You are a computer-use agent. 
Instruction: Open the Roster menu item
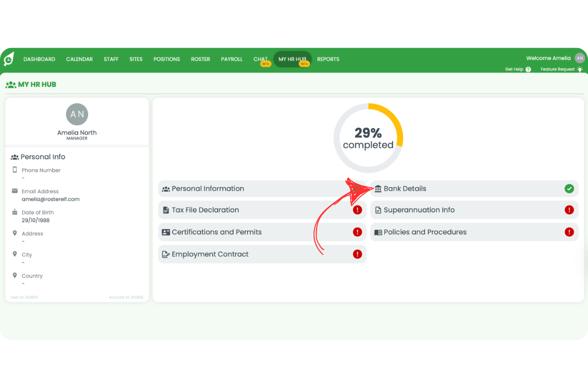[x=200, y=59]
